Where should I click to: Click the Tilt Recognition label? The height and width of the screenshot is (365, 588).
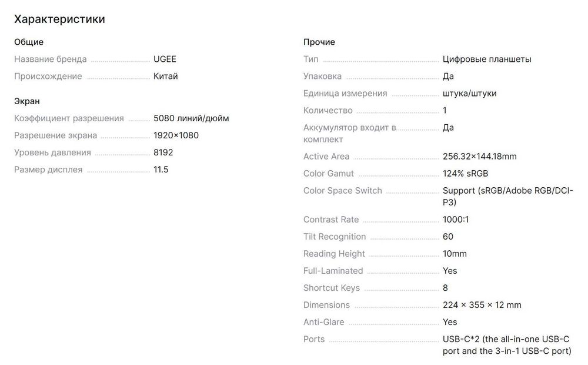(x=334, y=237)
